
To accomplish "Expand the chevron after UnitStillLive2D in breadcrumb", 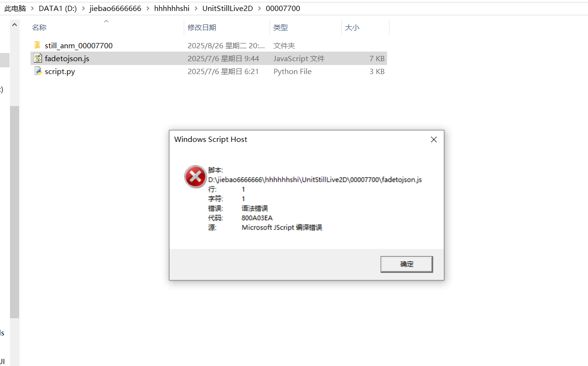I will pyautogui.click(x=259, y=9).
